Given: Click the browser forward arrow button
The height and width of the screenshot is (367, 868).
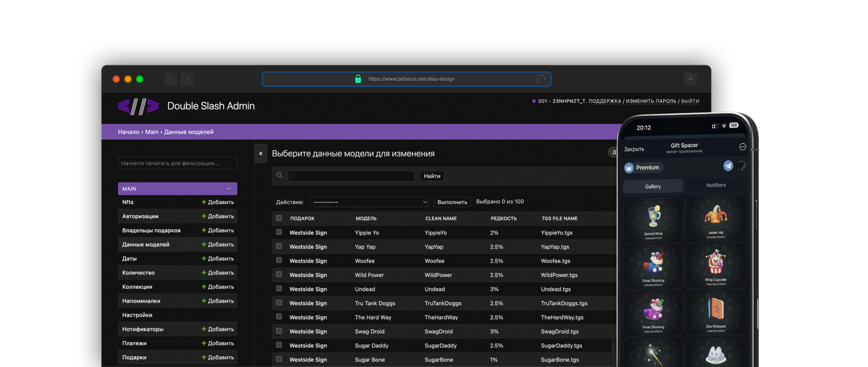Looking at the screenshot, I should [x=187, y=79].
